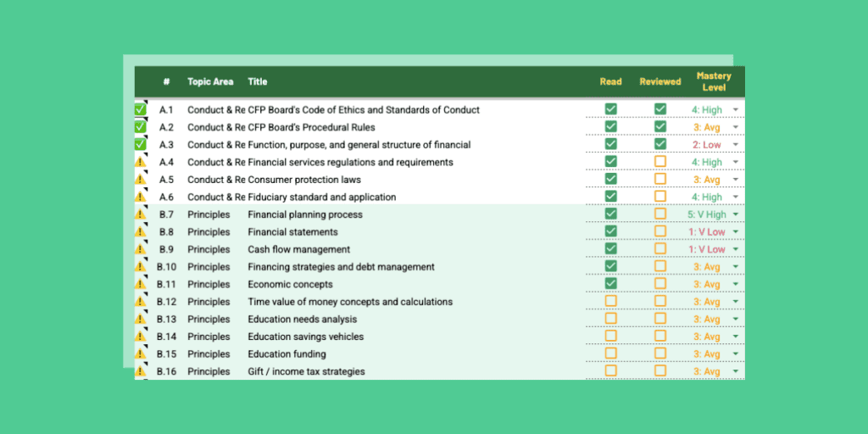This screenshot has width=868, height=434.
Task: Open Mastery dropdown for B.16 row
Action: click(736, 371)
